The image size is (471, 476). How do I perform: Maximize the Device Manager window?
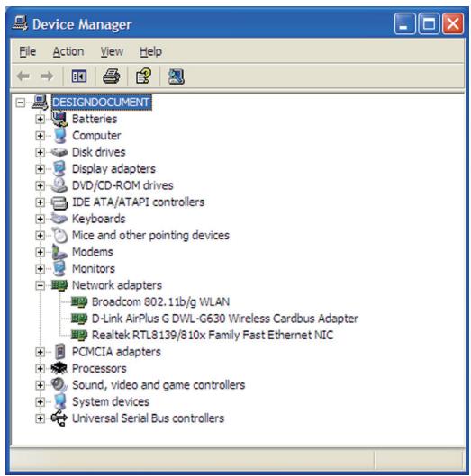click(x=429, y=23)
